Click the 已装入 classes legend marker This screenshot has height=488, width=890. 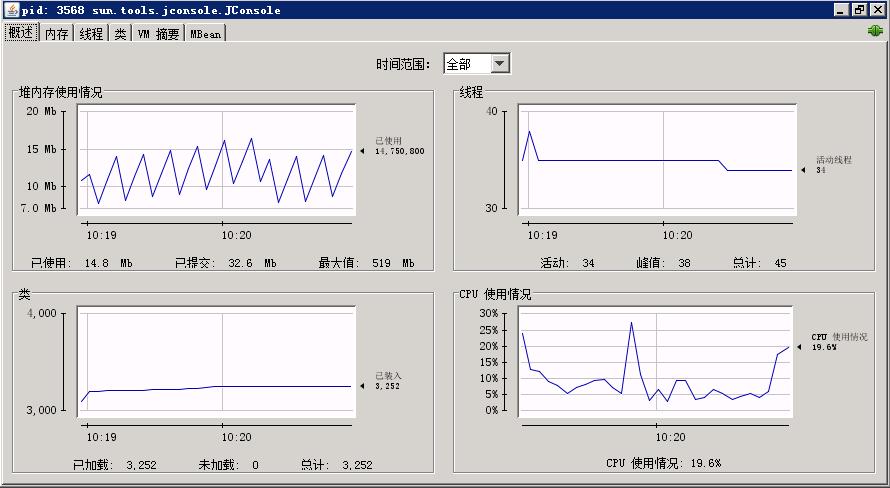click(x=364, y=386)
